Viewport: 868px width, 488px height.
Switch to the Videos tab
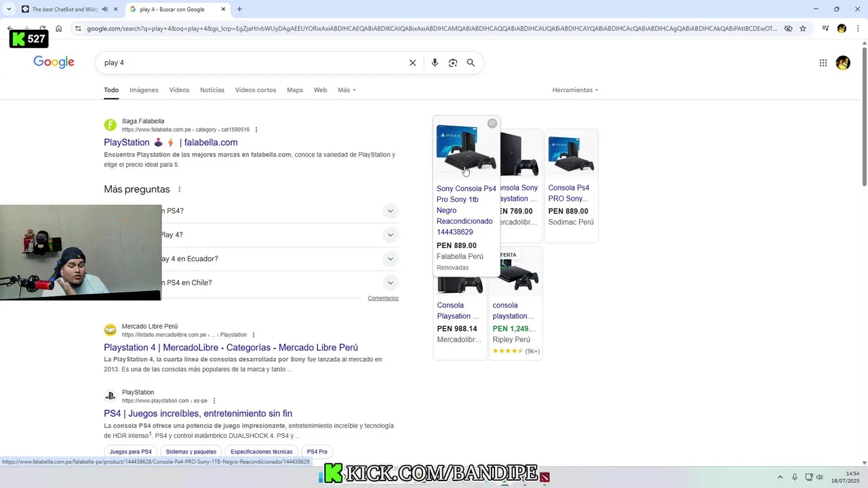point(179,90)
